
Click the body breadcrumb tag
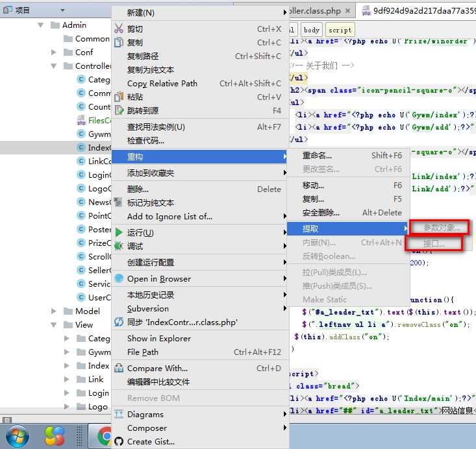(312, 30)
